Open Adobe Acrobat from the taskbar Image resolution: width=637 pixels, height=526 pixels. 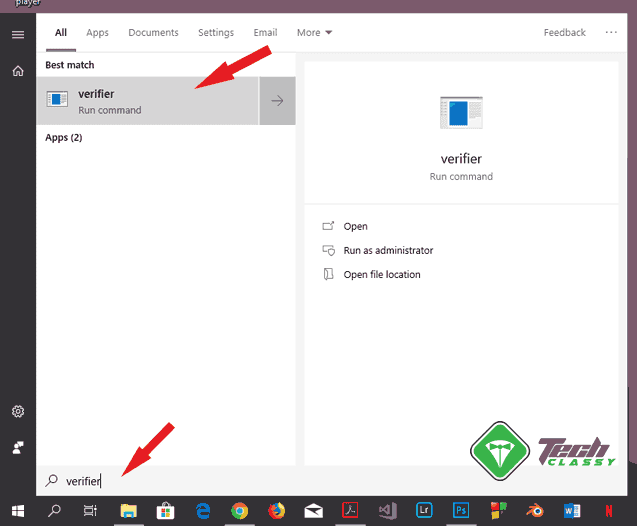coord(350,511)
